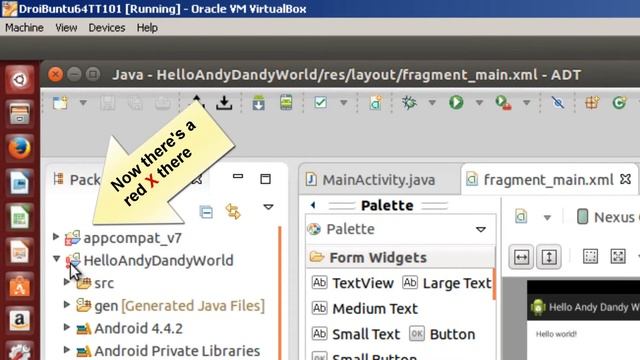640x360 pixels.
Task: Expand the gen folder
Action: click(x=67, y=304)
